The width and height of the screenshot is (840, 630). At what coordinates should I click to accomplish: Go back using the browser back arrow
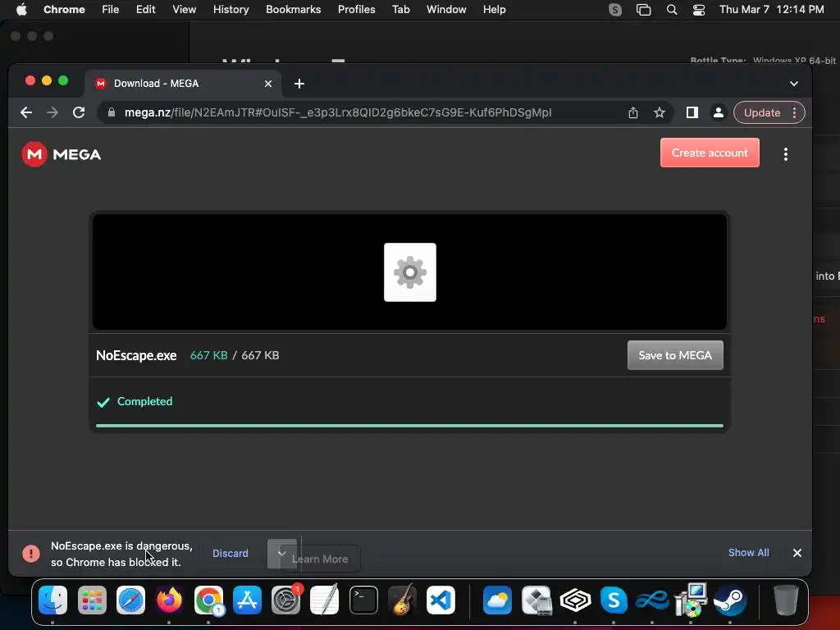pos(25,112)
